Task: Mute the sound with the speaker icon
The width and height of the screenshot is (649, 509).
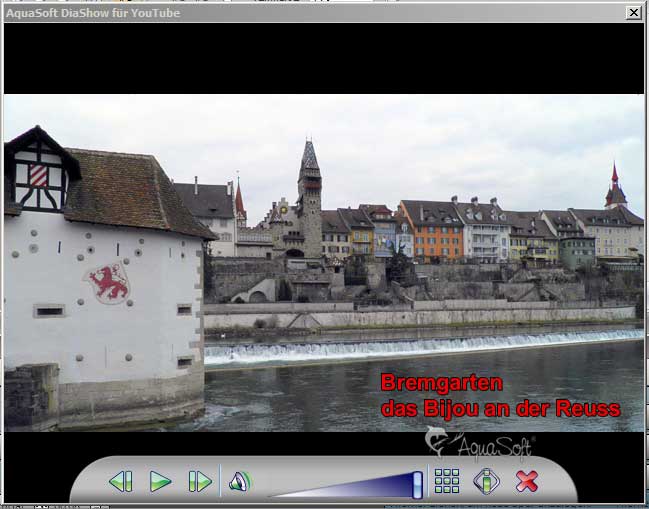Action: (239, 482)
